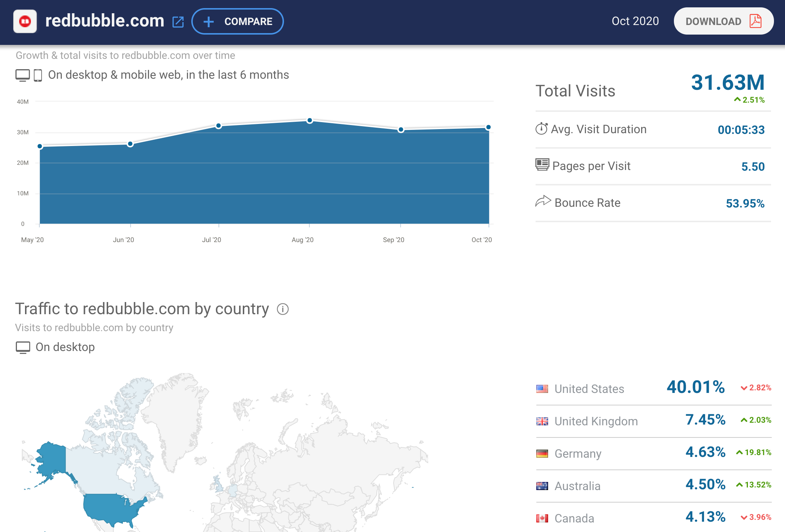Click the 4.63% Germany share
The width and height of the screenshot is (785, 532).
click(x=706, y=452)
